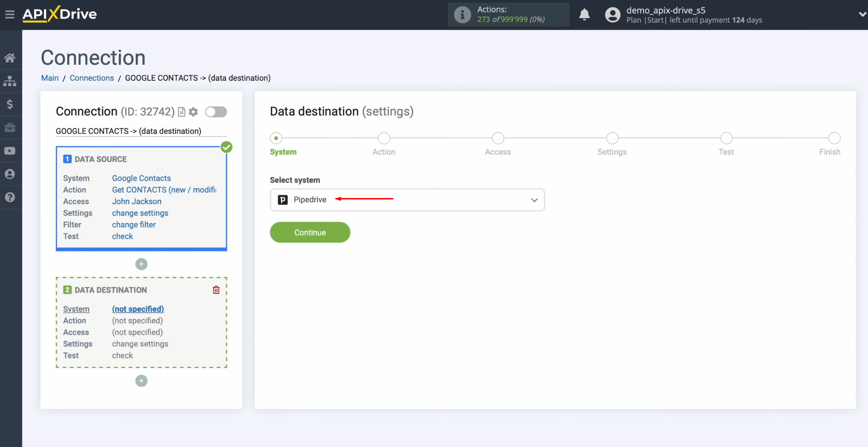Open the notification bell icon
Screen dimensions: 868x447
pos(584,15)
